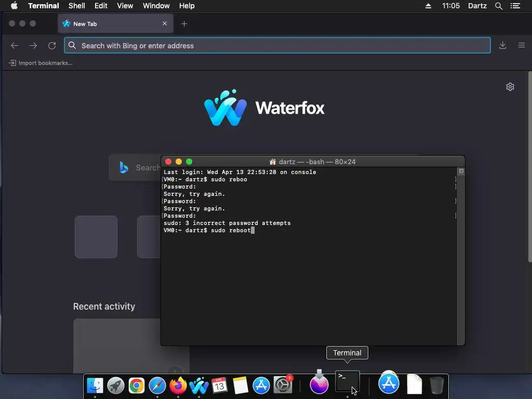The width and height of the screenshot is (532, 399).
Task: Click the Bing search box on page
Action: (x=135, y=167)
